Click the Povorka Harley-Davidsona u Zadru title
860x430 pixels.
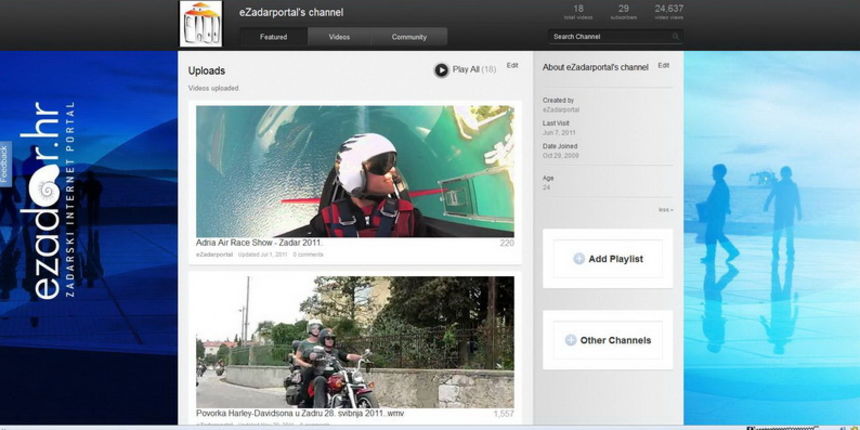[300, 413]
